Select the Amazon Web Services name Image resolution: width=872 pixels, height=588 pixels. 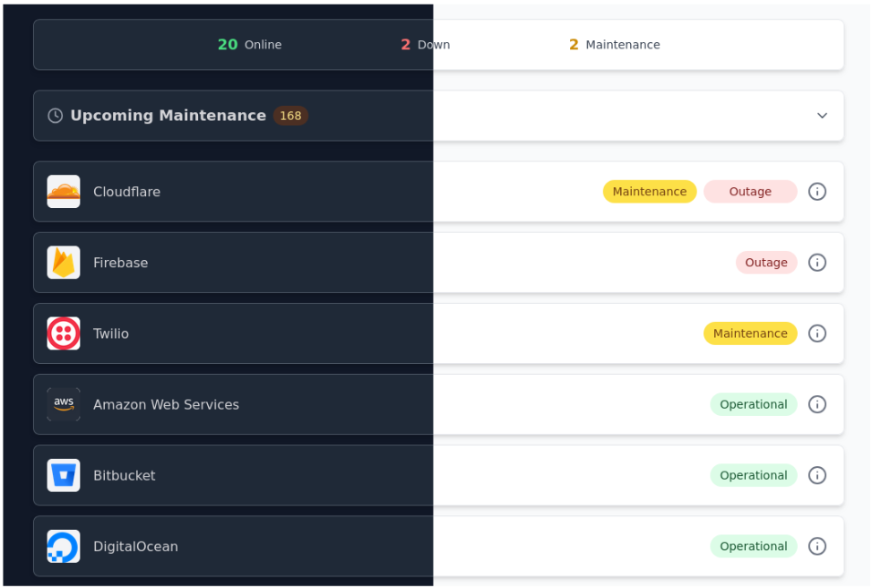coord(167,404)
